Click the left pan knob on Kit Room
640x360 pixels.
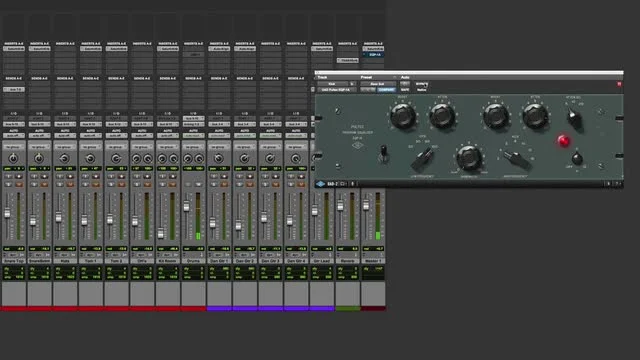(162, 158)
